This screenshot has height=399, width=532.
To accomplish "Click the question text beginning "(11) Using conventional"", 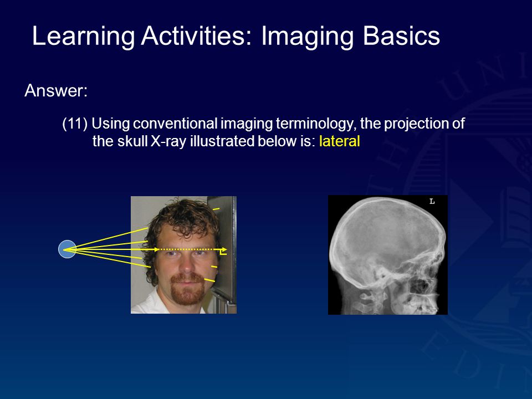I will (x=263, y=132).
